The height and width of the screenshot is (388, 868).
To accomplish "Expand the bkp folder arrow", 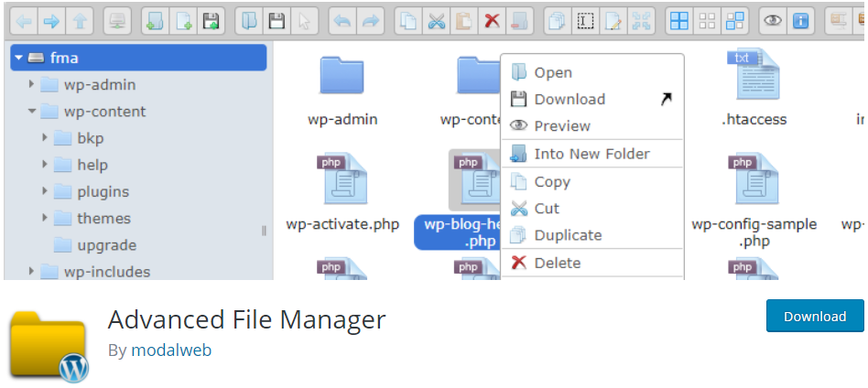I will pos(45,137).
